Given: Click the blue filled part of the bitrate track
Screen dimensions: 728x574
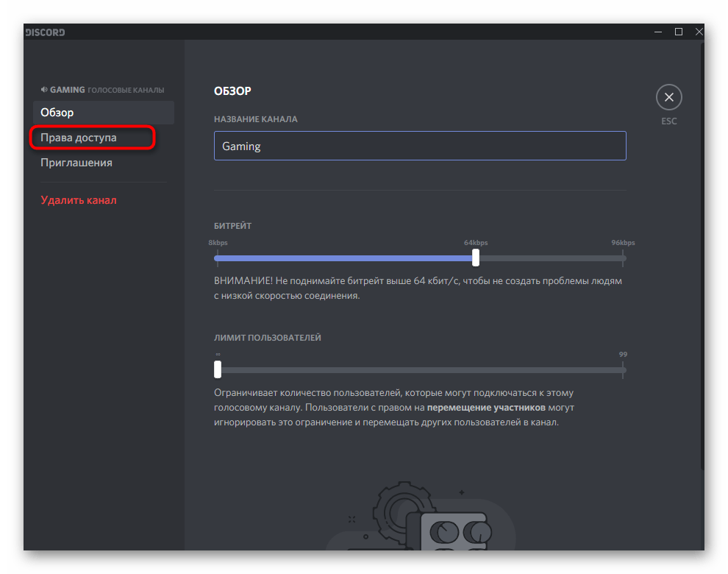Looking at the screenshot, I should (346, 258).
